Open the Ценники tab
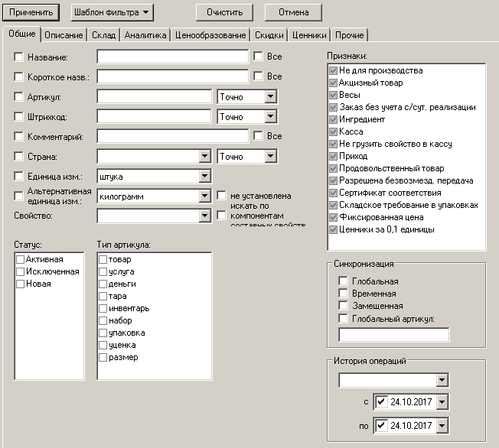 309,35
